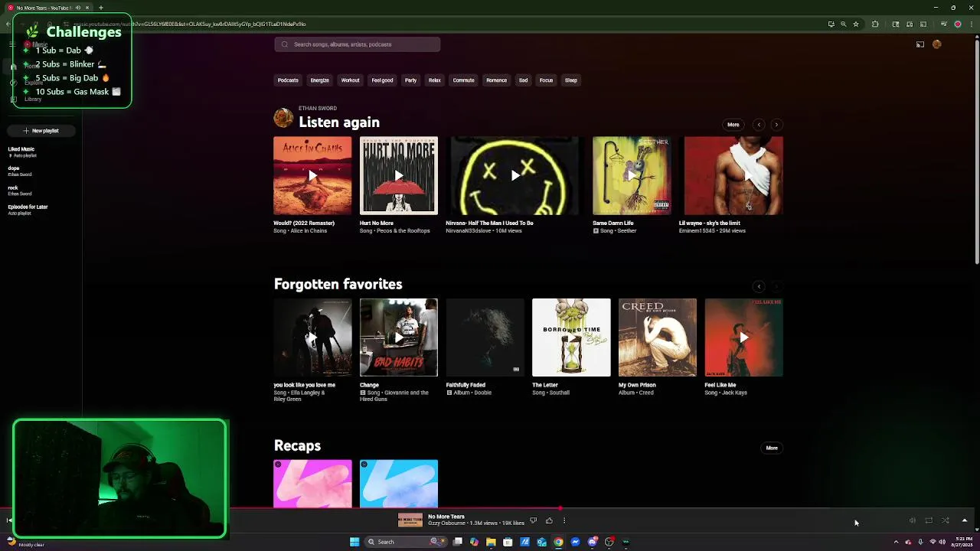This screenshot has width=980, height=551.
Task: Go to next items in Listen again
Action: (776, 125)
